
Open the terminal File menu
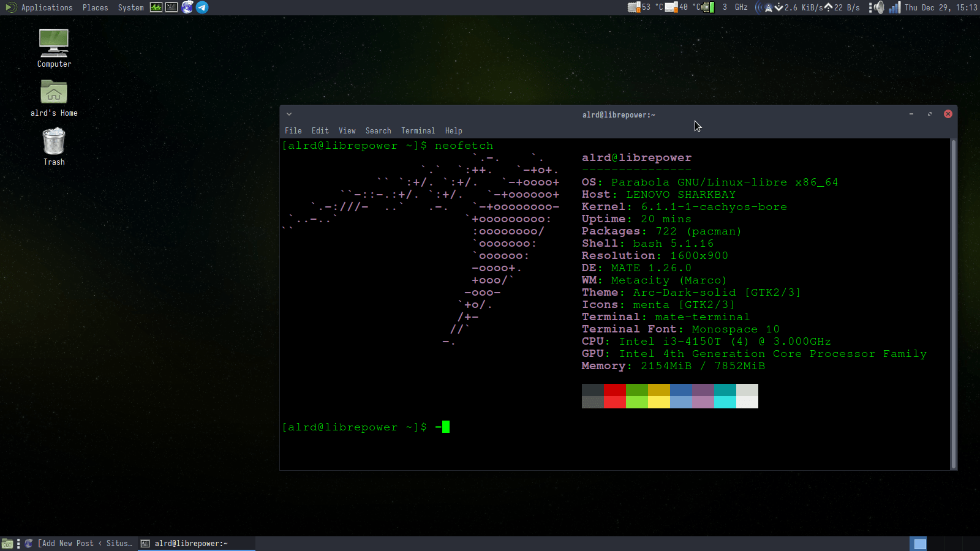[293, 130]
